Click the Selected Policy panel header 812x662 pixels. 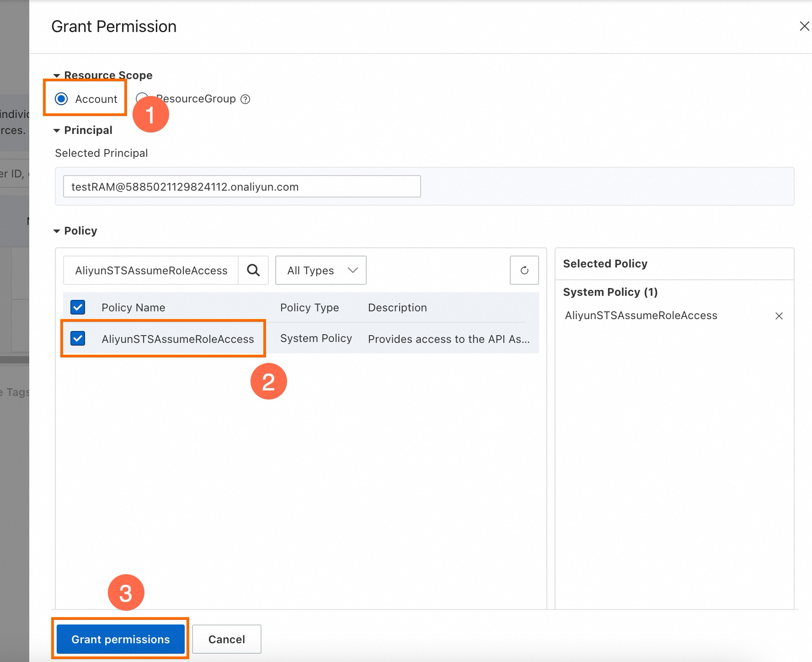pyautogui.click(x=605, y=264)
